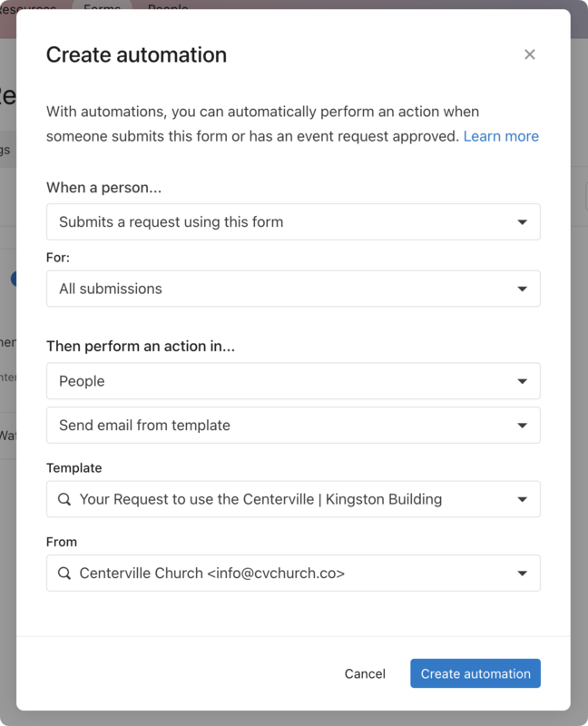Click Cancel to abandon the automation
588x726 pixels.
pos(366,673)
